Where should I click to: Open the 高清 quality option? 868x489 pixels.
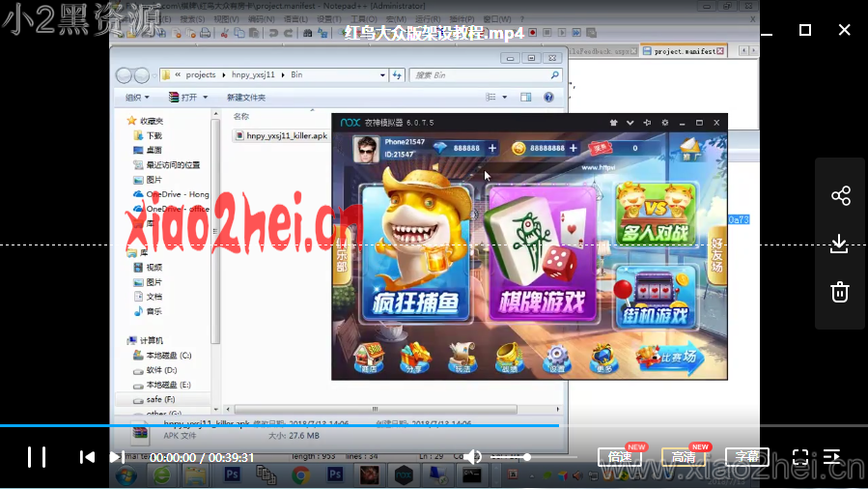pyautogui.click(x=684, y=457)
